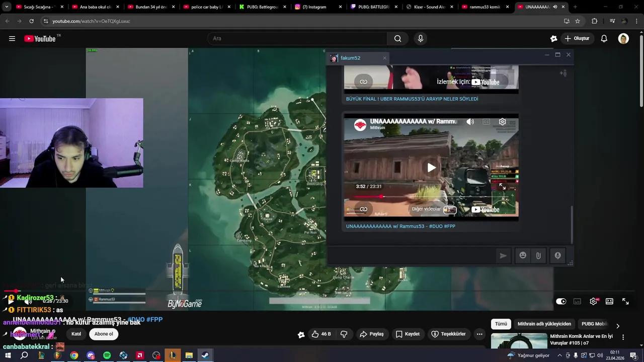Click the Katıl join button

click(76, 334)
